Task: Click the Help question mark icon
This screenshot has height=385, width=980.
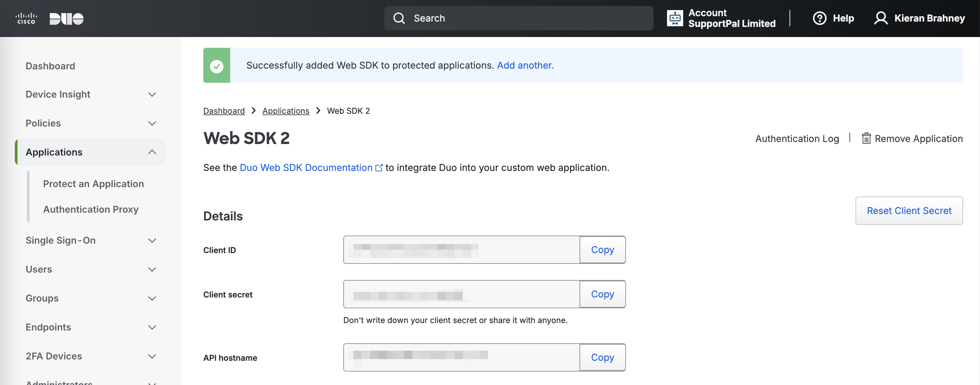Action: tap(819, 18)
